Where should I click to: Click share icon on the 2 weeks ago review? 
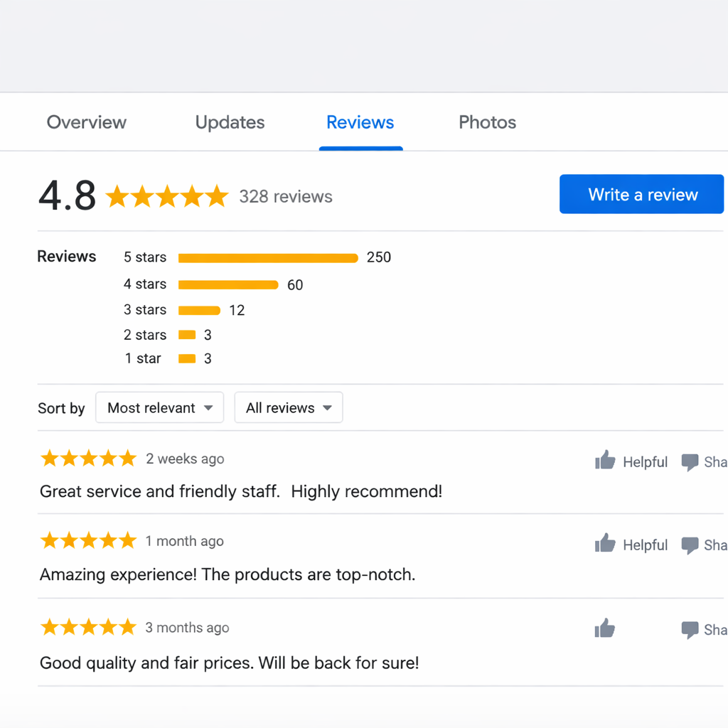[690, 462]
